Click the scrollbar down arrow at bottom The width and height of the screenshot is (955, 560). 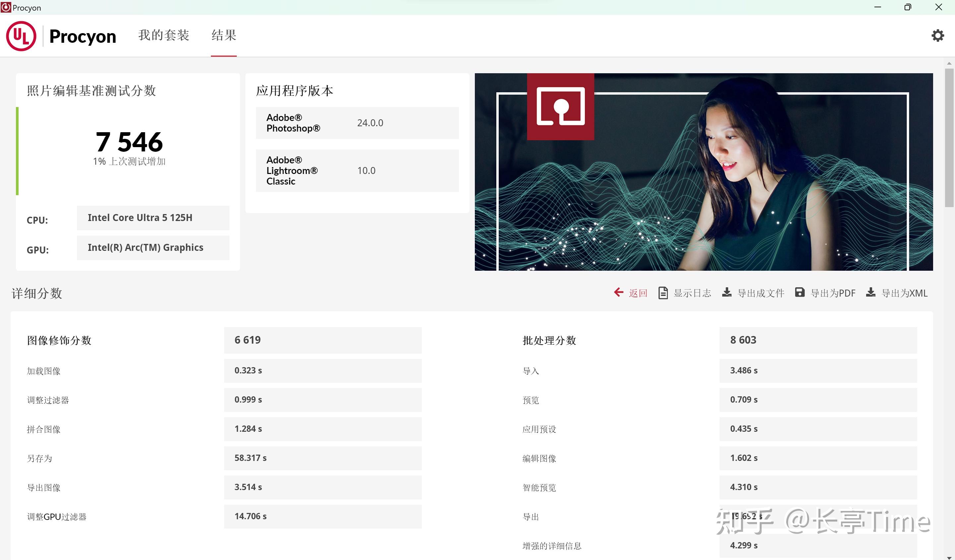click(x=949, y=557)
